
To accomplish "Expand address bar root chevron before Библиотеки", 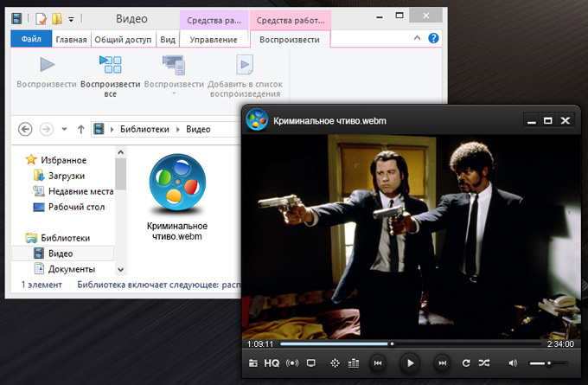I will click(112, 130).
